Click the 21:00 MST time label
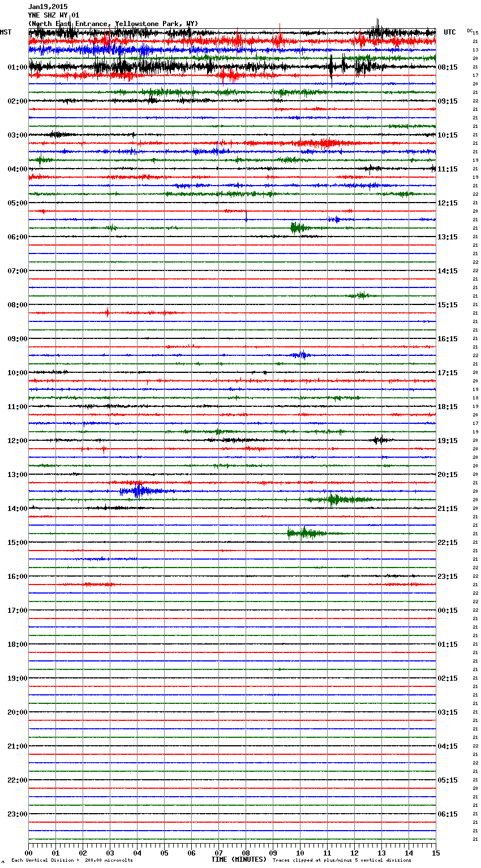This screenshot has width=481, height=868. click(18, 746)
